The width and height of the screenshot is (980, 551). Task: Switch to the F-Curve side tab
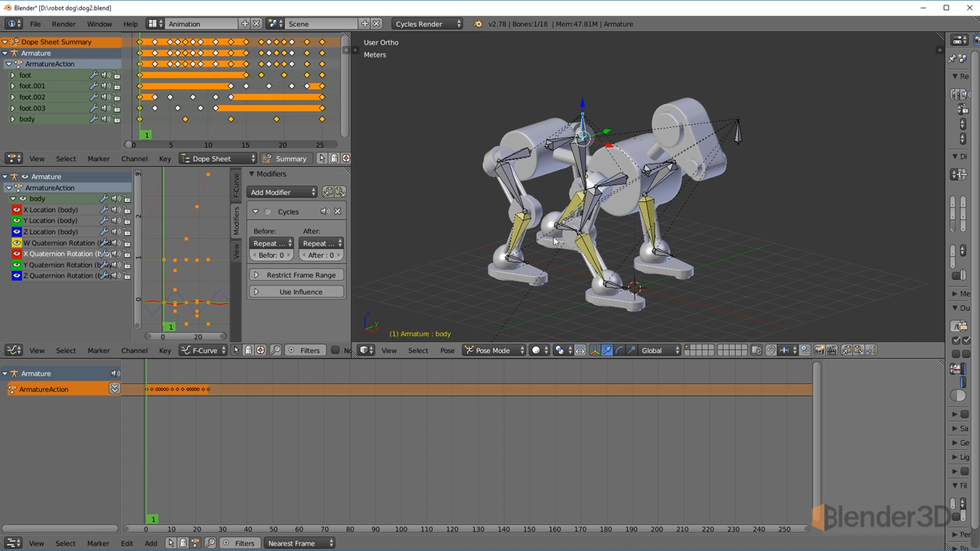pyautogui.click(x=236, y=185)
